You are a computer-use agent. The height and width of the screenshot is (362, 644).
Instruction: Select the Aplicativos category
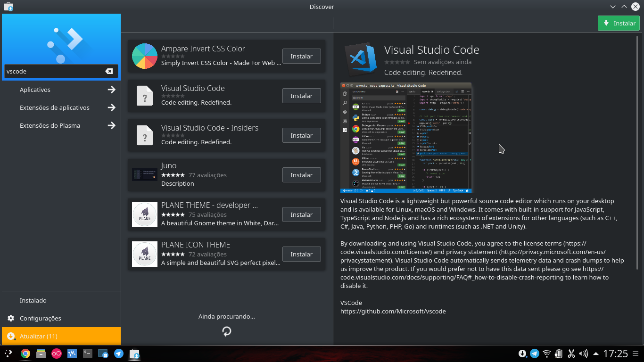pos(61,90)
